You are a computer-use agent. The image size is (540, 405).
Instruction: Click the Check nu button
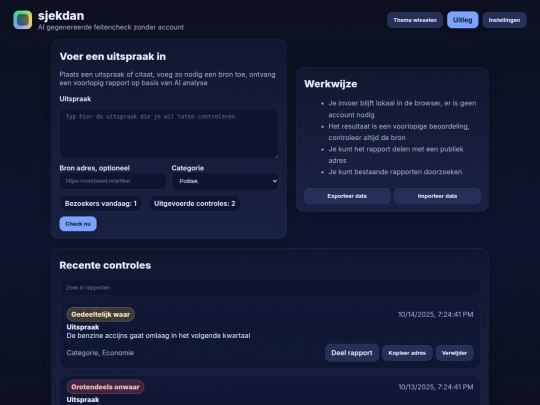point(78,224)
